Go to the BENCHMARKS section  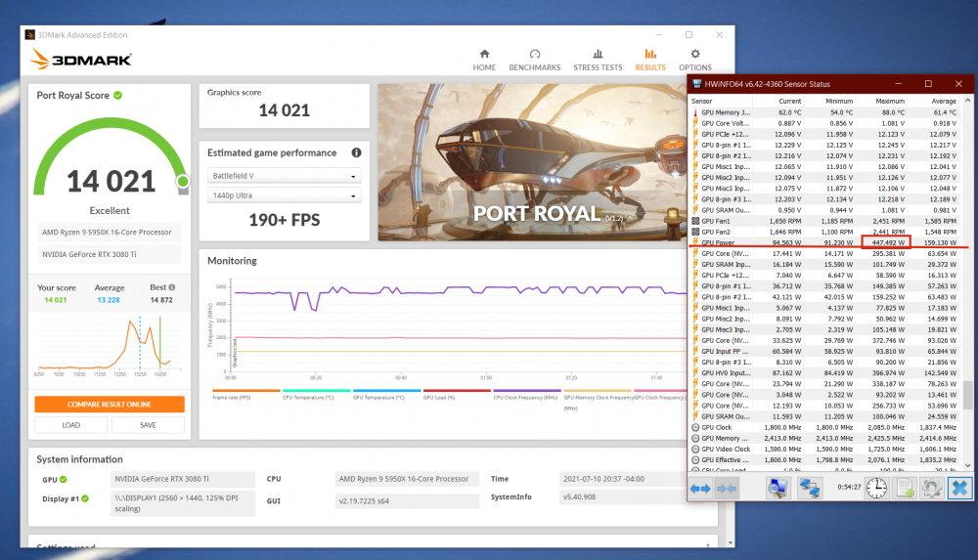(x=534, y=60)
